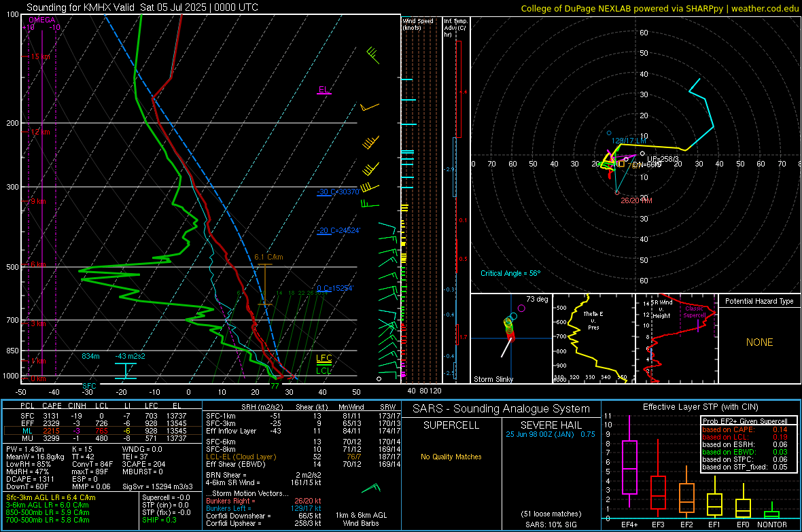Select the '6.1 C/km' lapse rate label
This screenshot has width=802, height=532.
(268, 257)
